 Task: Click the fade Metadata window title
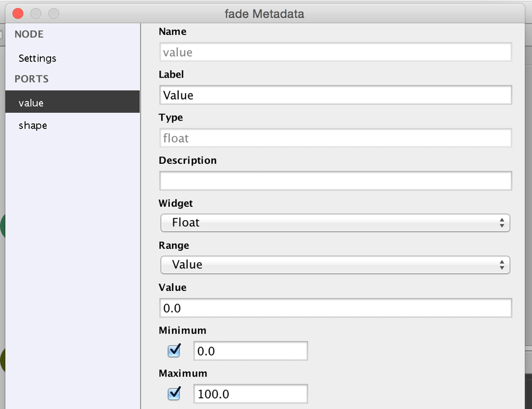coord(264,14)
